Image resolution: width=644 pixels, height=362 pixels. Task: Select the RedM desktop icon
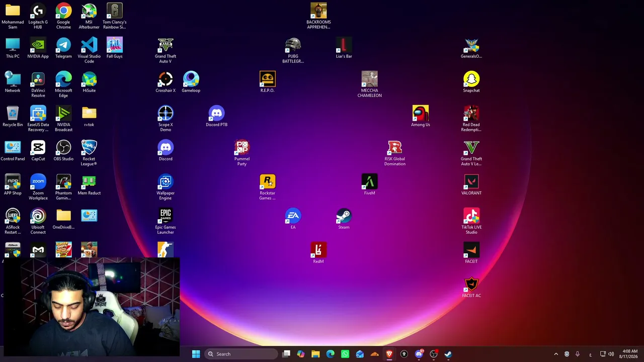[318, 253]
